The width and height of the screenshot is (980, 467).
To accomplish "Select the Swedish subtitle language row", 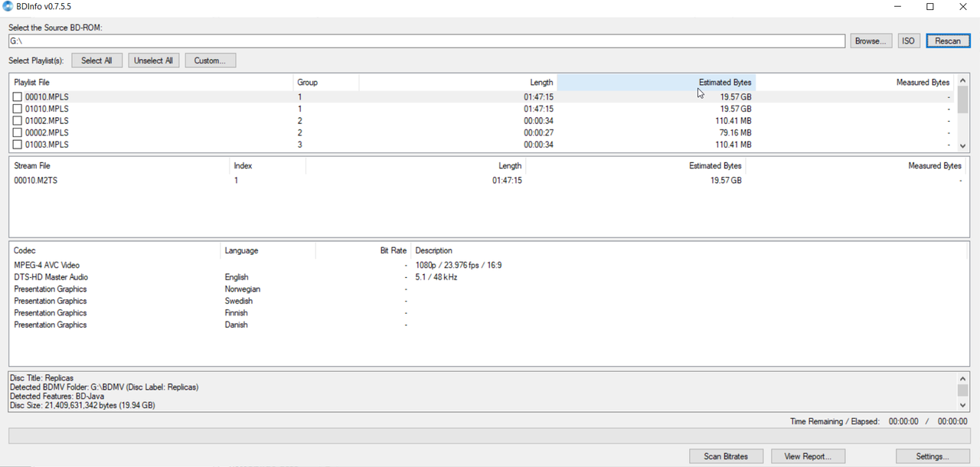I will click(488, 301).
